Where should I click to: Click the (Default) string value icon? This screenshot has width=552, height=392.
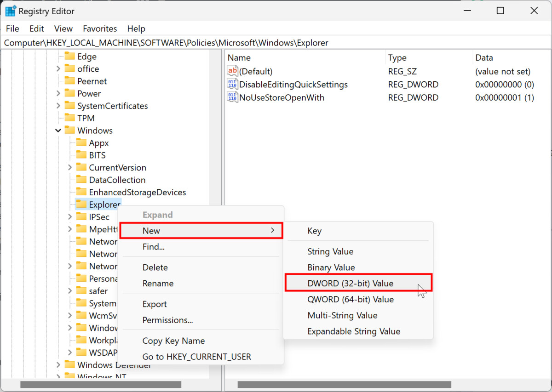(x=233, y=71)
